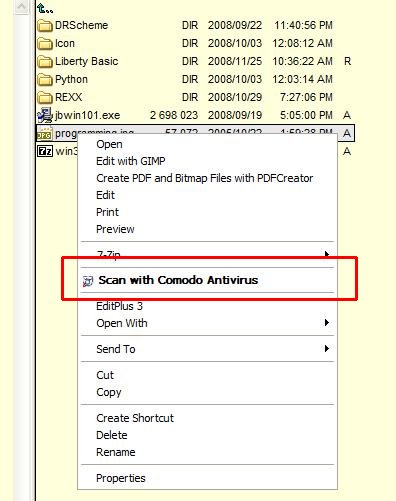Choose Delete from the context menu
The image size is (396, 501).
coord(112,435)
